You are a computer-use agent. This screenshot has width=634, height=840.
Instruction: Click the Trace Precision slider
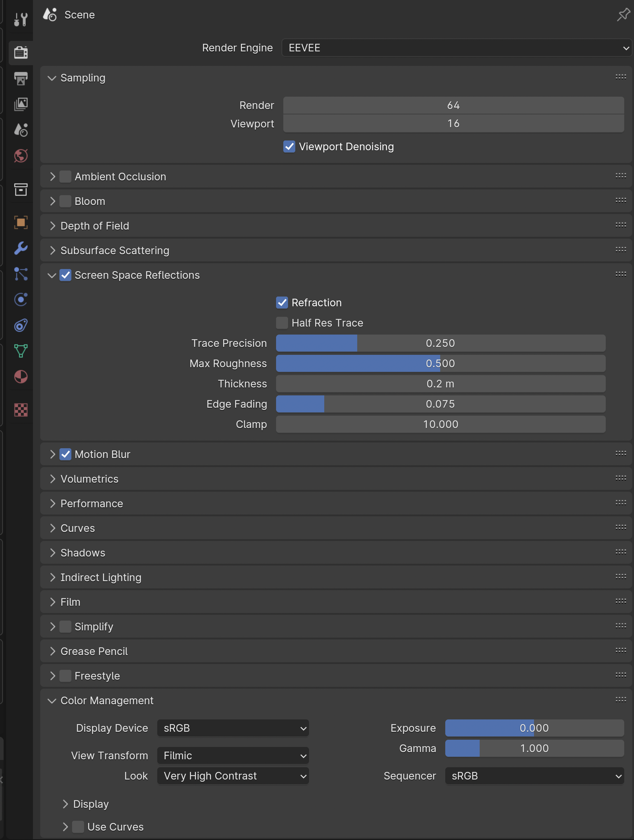[441, 343]
